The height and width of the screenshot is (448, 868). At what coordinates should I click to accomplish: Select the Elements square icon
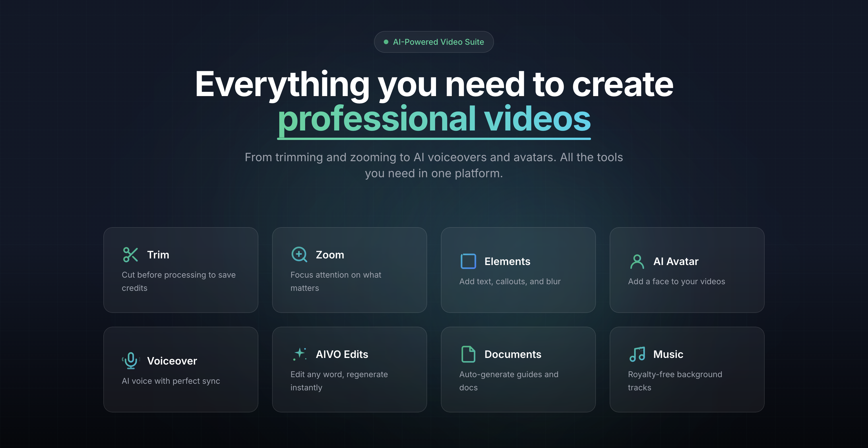click(468, 261)
